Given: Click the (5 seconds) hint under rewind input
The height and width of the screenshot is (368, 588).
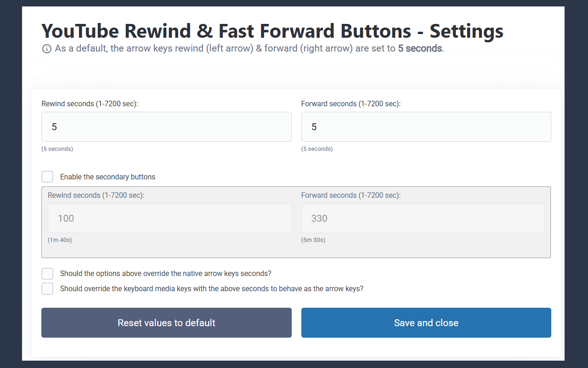Looking at the screenshot, I should click(57, 149).
